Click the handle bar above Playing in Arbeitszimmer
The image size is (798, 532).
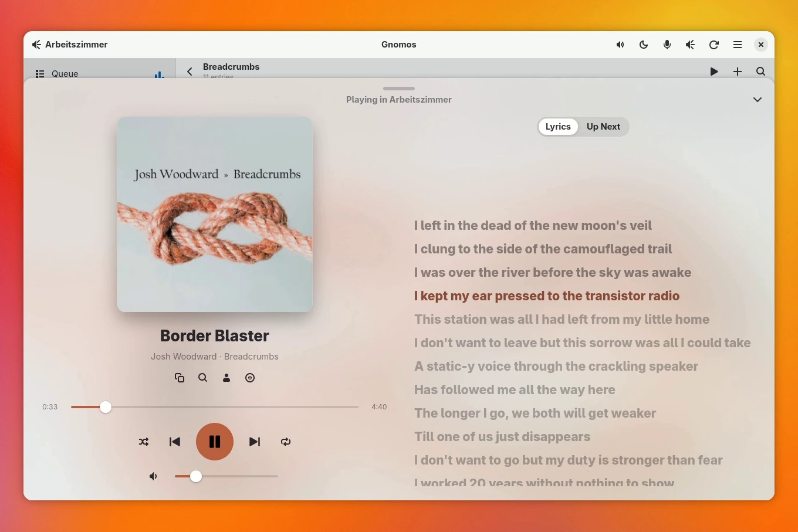tap(399, 89)
